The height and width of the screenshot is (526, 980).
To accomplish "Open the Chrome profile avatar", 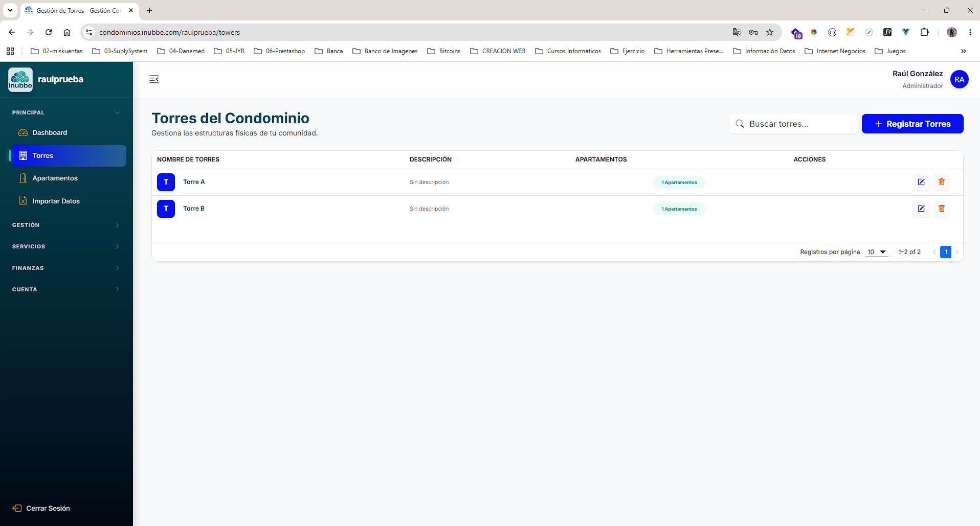I will coord(952,32).
